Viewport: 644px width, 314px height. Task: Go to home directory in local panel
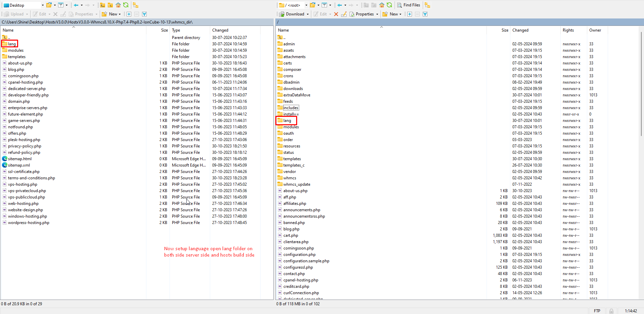[118, 5]
